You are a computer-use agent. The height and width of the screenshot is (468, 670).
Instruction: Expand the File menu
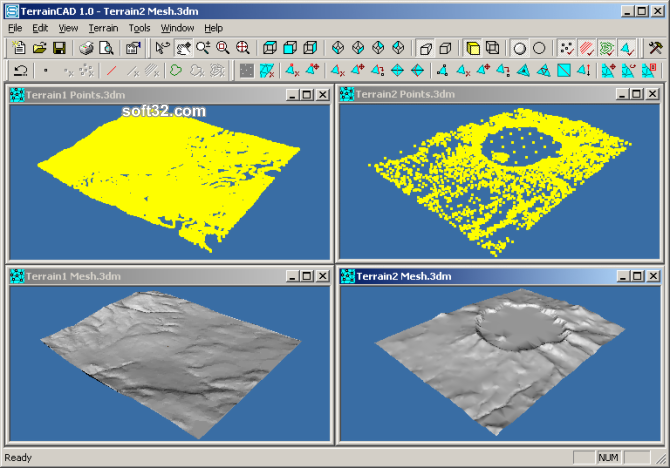point(15,28)
